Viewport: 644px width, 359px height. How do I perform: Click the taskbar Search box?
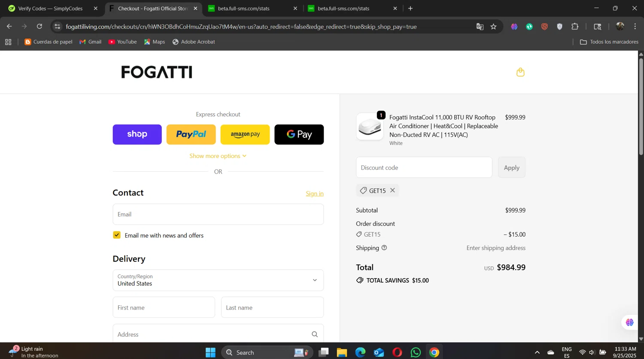click(x=266, y=353)
